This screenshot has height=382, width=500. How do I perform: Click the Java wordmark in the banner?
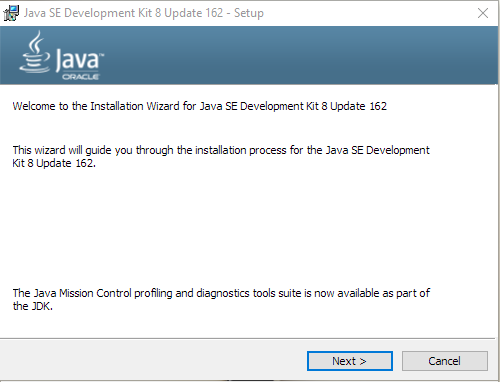pos(79,60)
